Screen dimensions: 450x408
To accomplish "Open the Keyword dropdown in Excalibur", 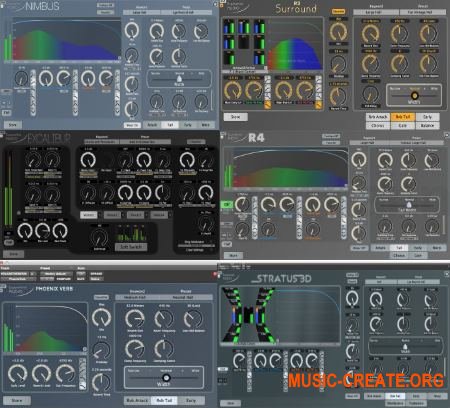I will (x=102, y=142).
